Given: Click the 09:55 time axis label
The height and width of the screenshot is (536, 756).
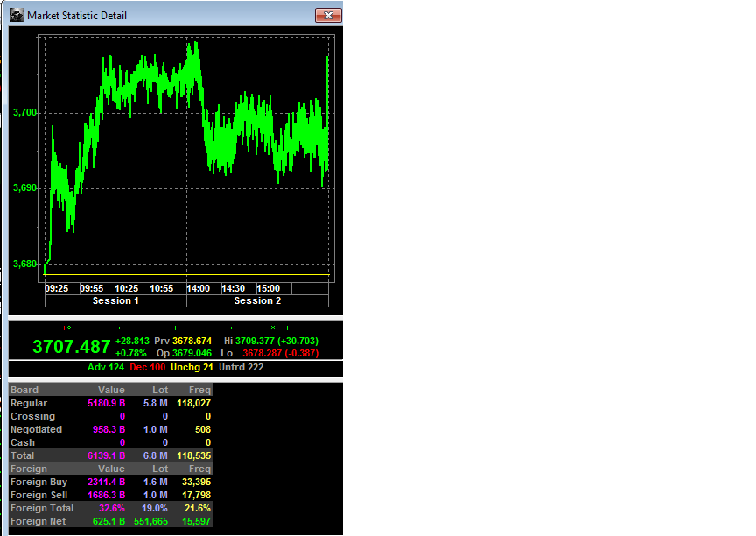Looking at the screenshot, I should click(92, 288).
